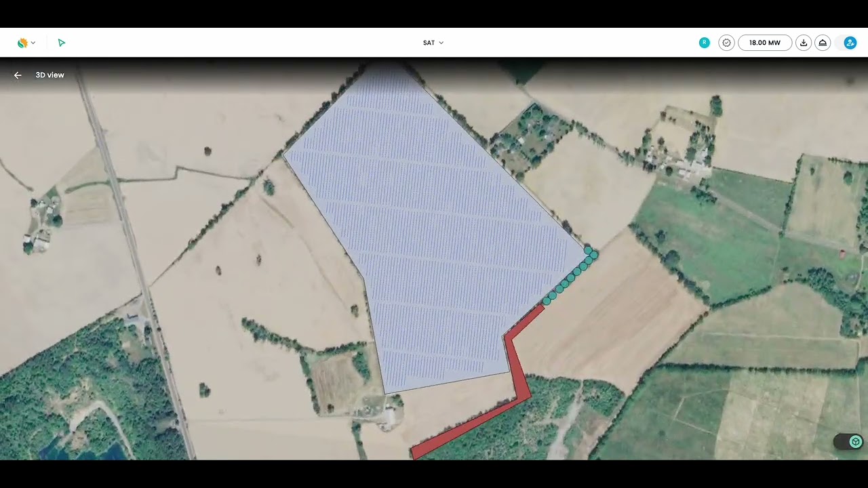Image resolution: width=868 pixels, height=488 pixels.
Task: Toggle the blue user-edit switch
Action: point(847,43)
